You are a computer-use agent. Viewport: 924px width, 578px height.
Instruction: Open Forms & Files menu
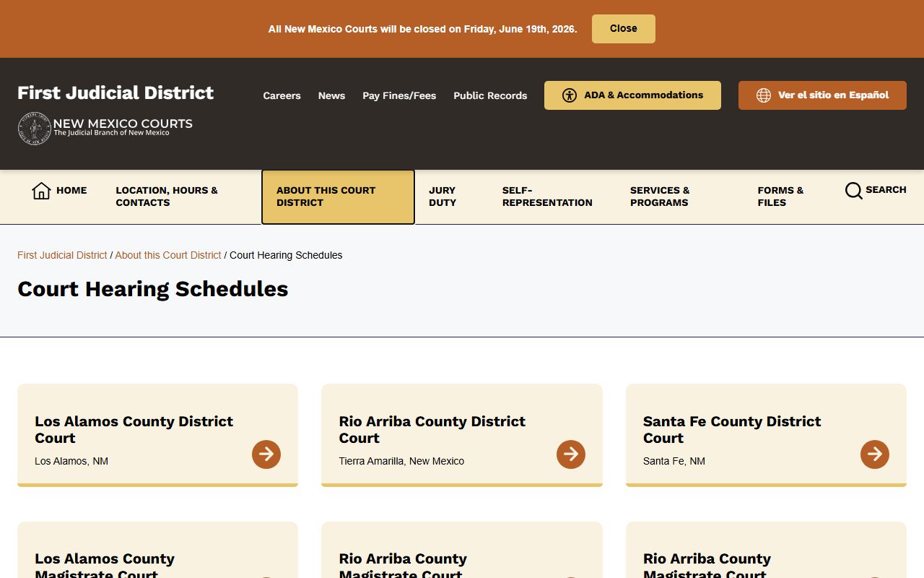pyautogui.click(x=780, y=197)
